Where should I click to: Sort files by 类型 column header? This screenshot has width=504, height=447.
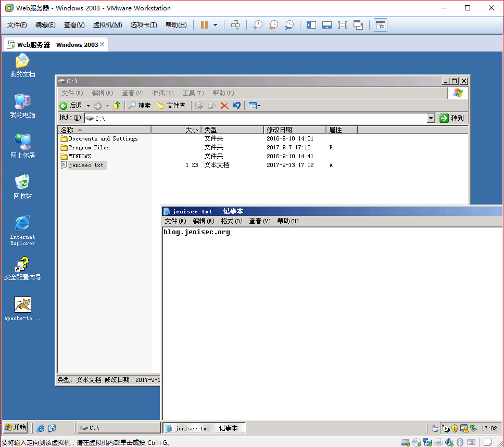click(232, 130)
